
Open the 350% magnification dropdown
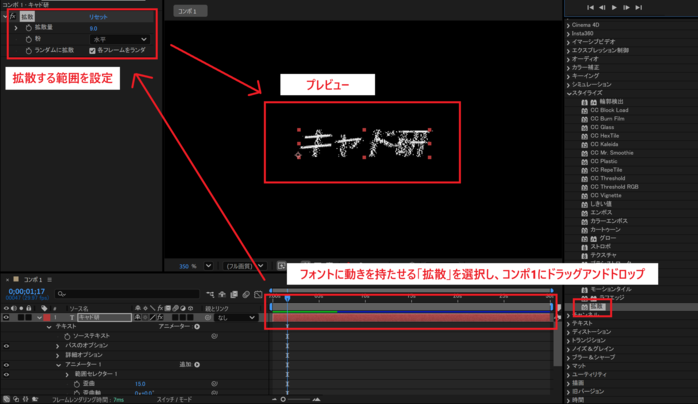(208, 266)
